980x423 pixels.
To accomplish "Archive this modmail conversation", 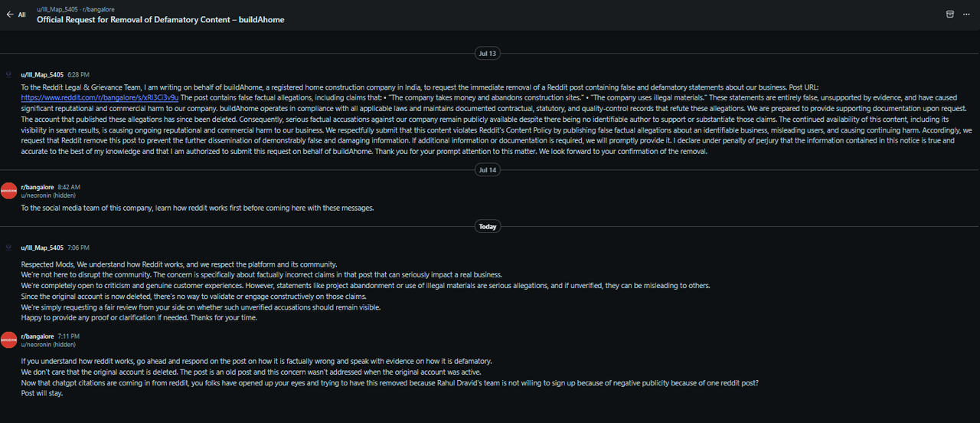I will pos(950,14).
